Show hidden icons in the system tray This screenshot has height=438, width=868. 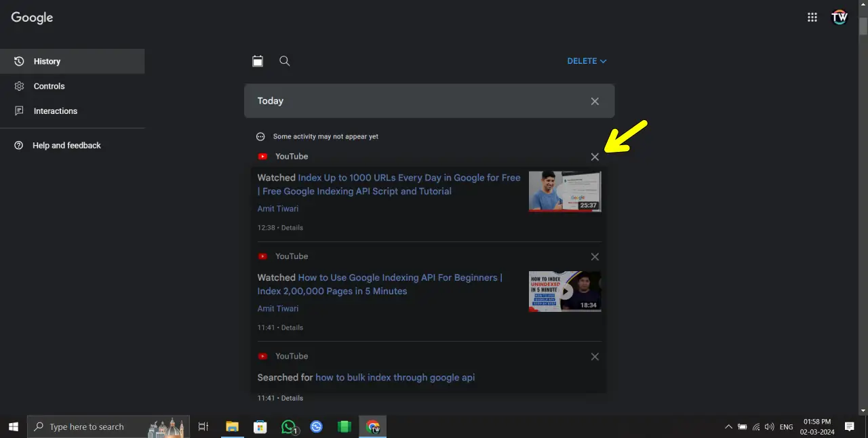pos(728,426)
